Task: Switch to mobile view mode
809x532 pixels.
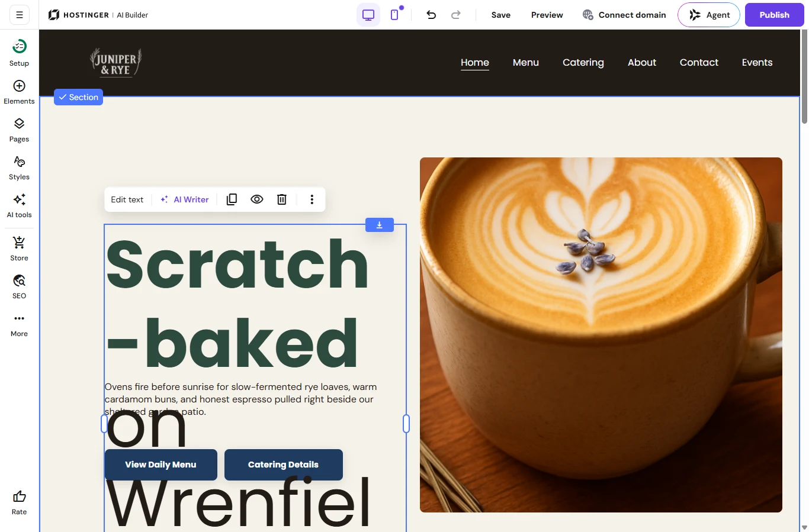Action: (394, 15)
